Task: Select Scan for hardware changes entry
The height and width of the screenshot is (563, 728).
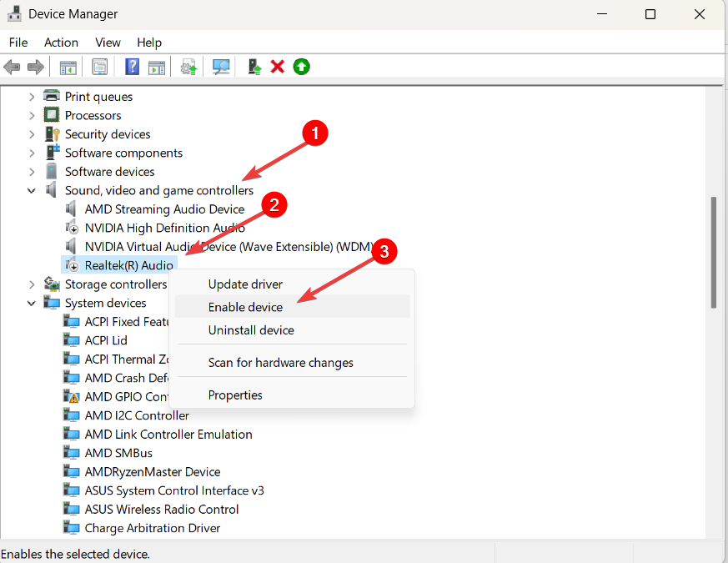Action: pos(293,362)
